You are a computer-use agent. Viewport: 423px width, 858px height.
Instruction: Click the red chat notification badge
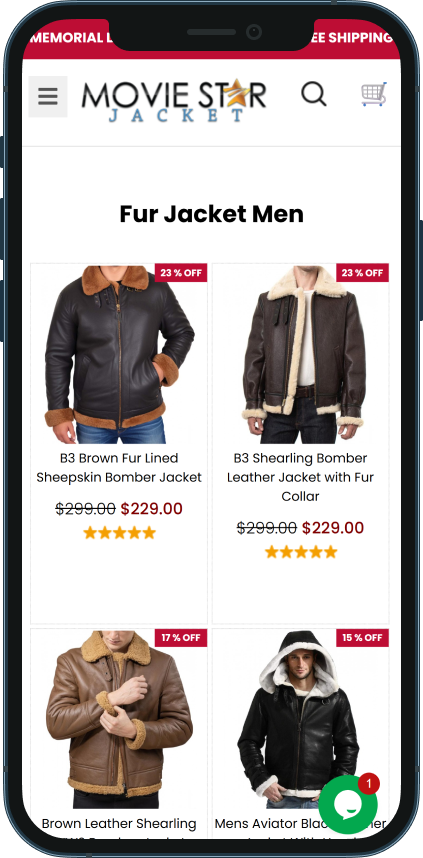[x=369, y=784]
